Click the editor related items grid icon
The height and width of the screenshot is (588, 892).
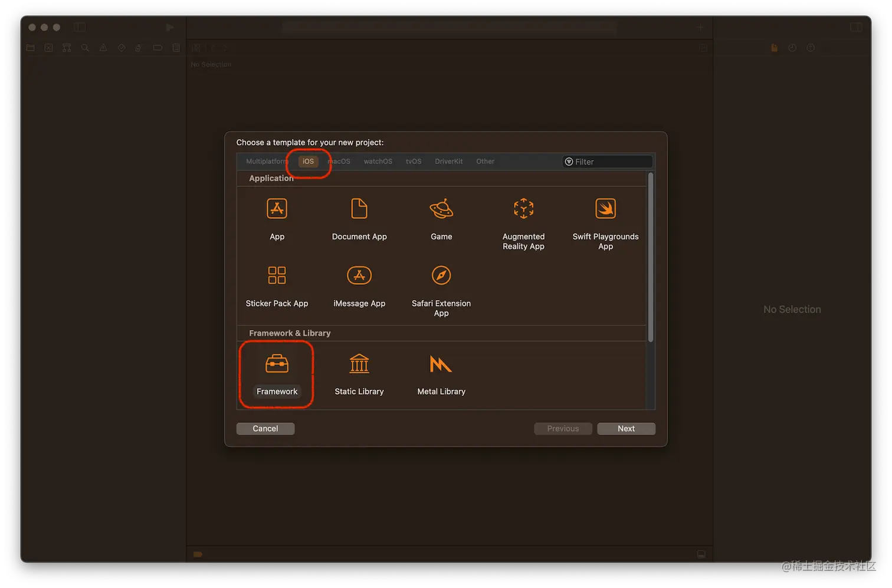pos(196,48)
